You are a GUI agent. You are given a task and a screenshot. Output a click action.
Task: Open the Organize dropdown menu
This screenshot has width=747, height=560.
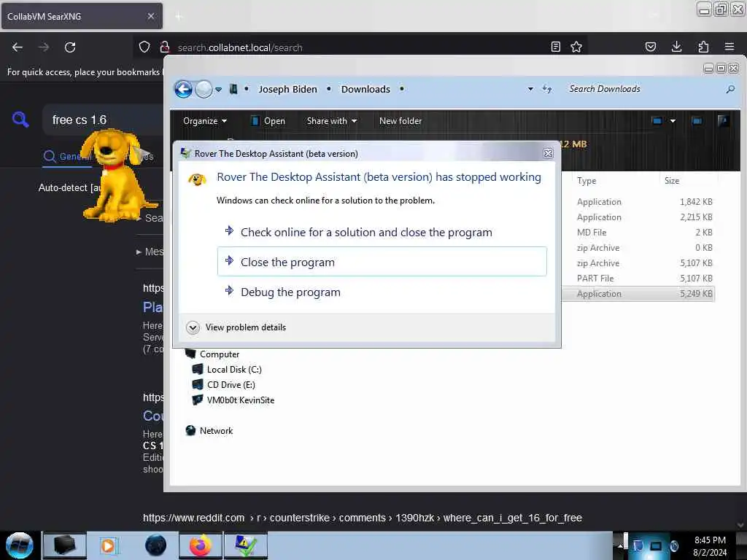205,121
